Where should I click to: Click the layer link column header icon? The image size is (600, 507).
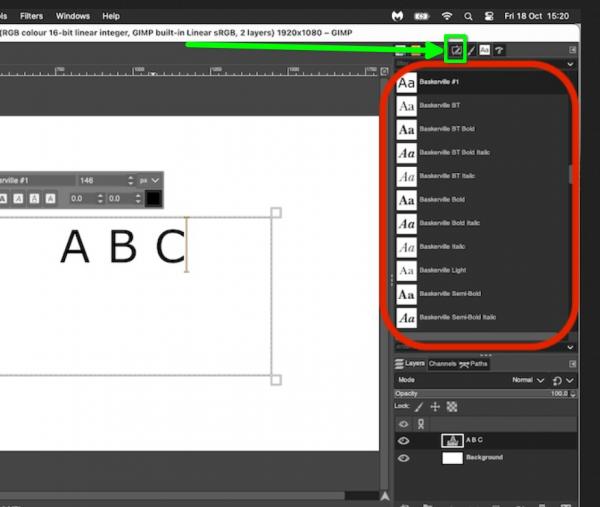(x=421, y=424)
